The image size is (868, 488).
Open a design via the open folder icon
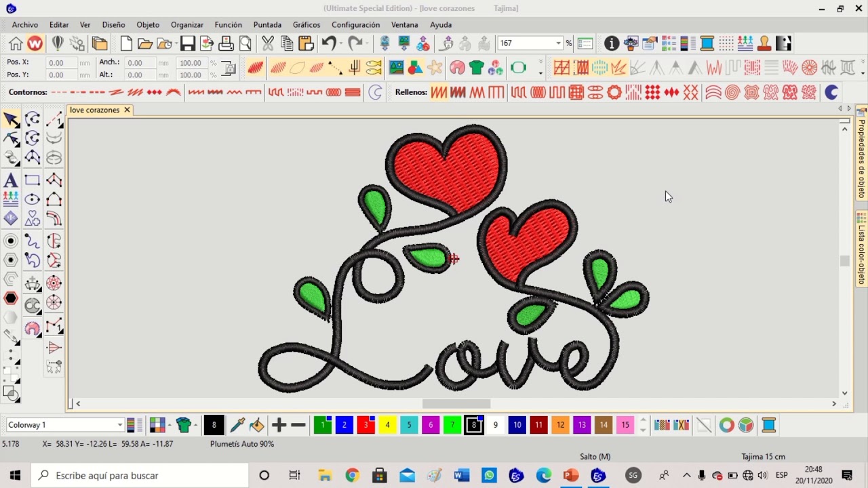click(x=145, y=43)
